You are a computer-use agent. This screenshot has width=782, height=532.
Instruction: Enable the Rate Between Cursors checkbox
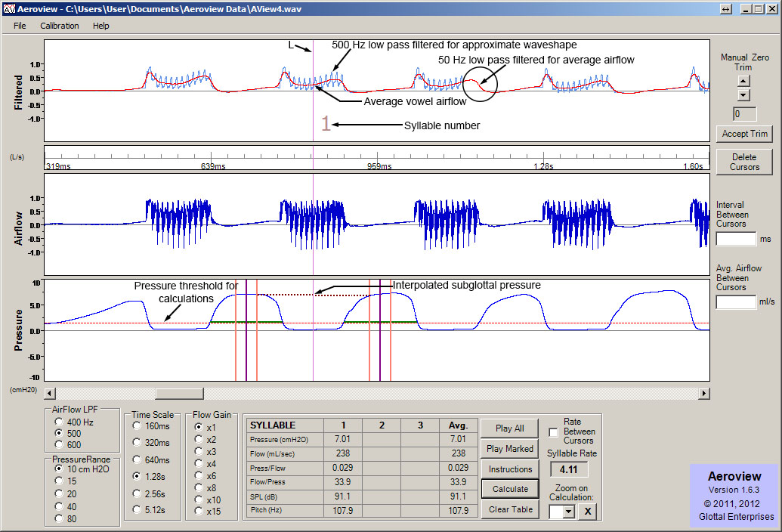coord(554,431)
